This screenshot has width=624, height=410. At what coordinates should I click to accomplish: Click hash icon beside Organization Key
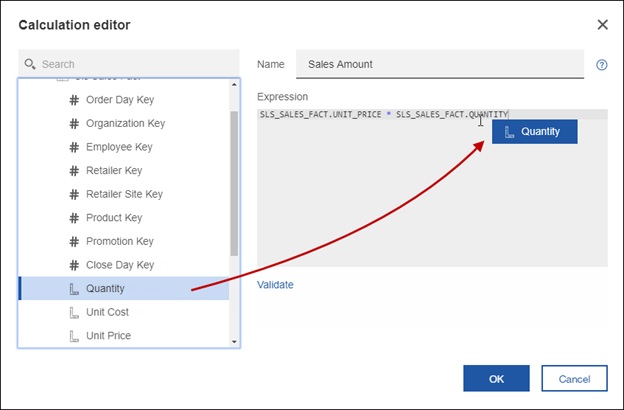[x=74, y=123]
